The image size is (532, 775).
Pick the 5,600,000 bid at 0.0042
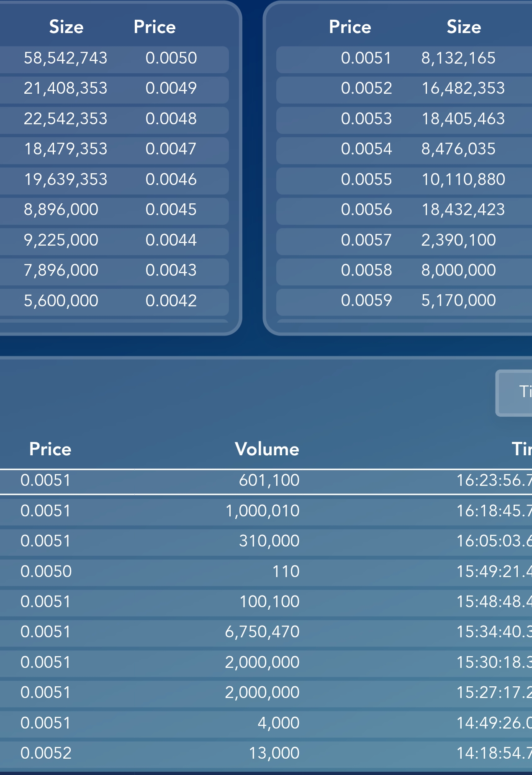tap(113, 300)
